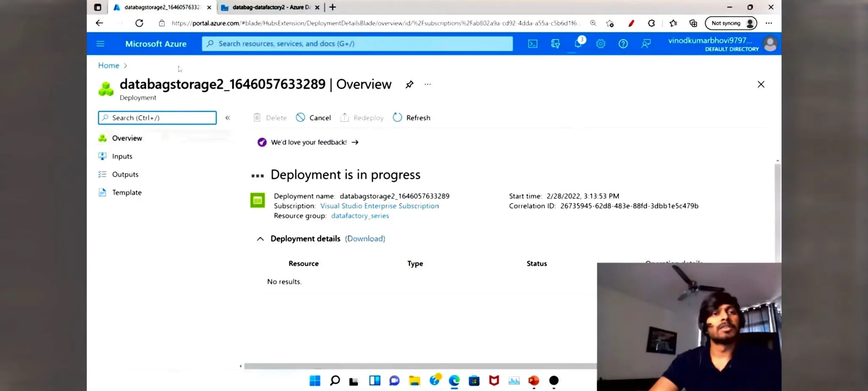This screenshot has width=868, height=391.
Task: Click the horizontal scrollbar at the bottom
Action: [x=420, y=366]
